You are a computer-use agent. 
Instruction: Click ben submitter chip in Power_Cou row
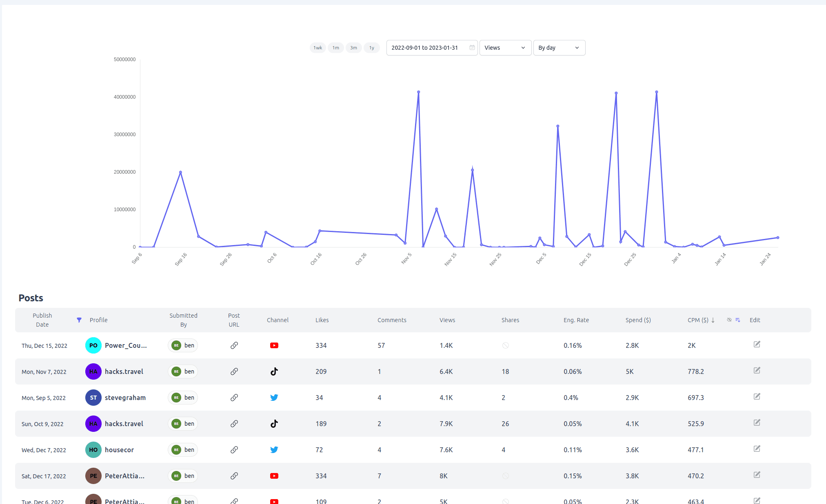click(x=183, y=345)
